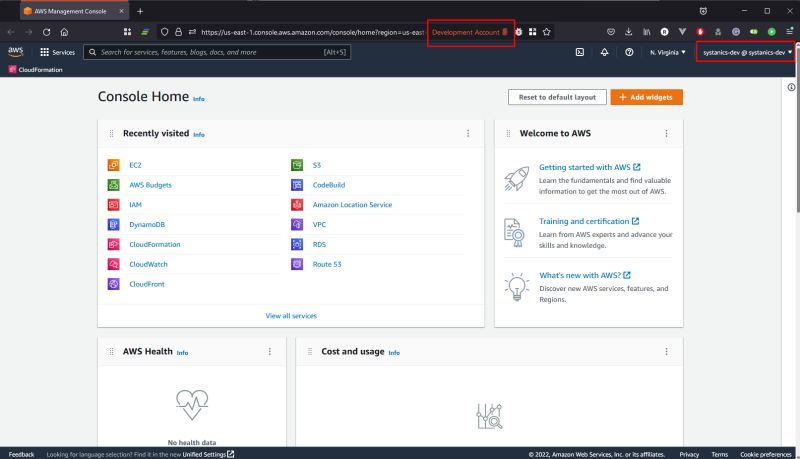Viewport: 800px width, 459px height.
Task: Open Cookie preferences in footer
Action: [765, 454]
